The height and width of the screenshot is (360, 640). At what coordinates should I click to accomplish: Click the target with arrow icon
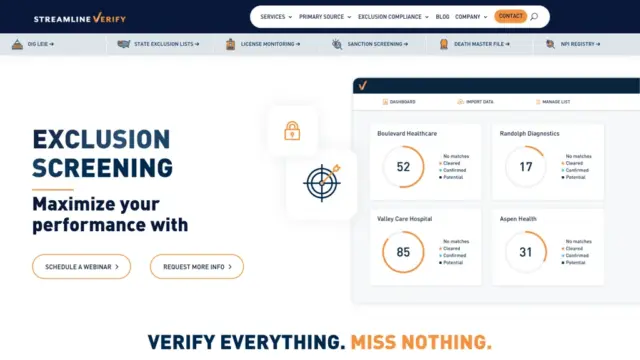coord(322,183)
